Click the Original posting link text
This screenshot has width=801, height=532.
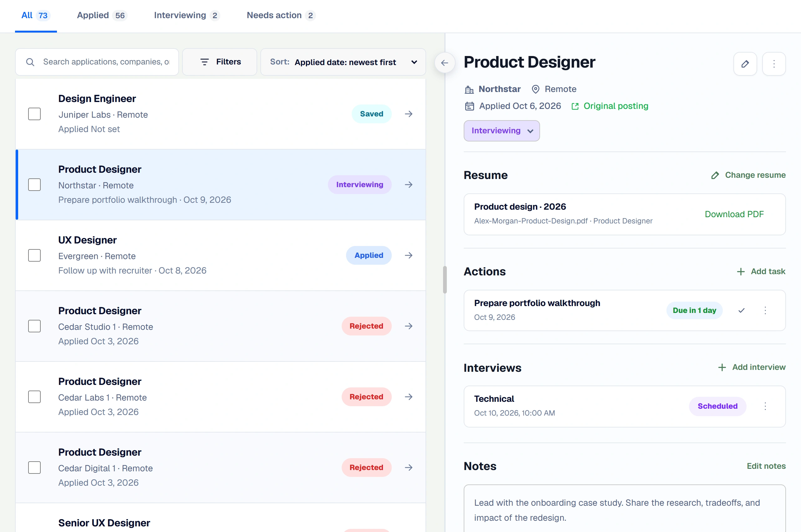(616, 106)
